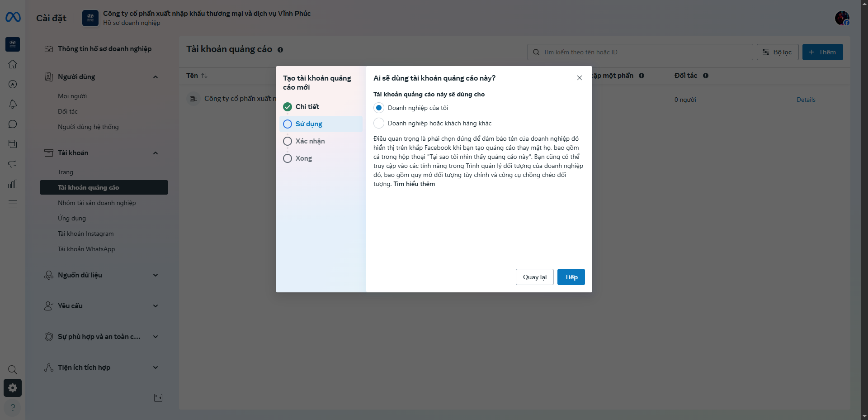Open Tài khoản Instagram menu item

point(86,234)
